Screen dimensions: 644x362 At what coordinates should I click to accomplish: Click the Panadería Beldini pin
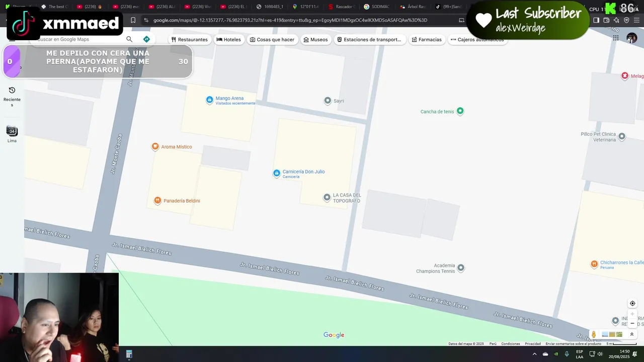(157, 201)
